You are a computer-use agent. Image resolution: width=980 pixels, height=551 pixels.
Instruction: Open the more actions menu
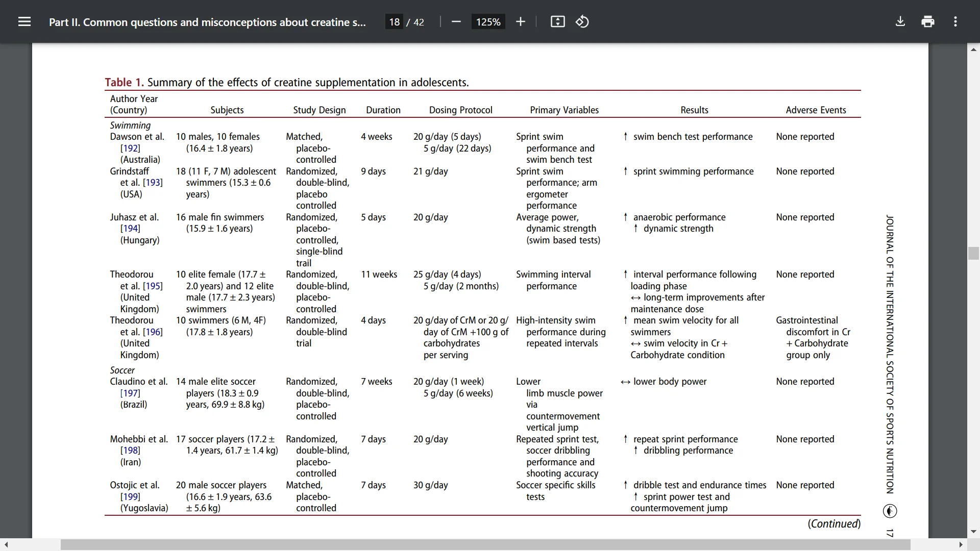pyautogui.click(x=955, y=21)
